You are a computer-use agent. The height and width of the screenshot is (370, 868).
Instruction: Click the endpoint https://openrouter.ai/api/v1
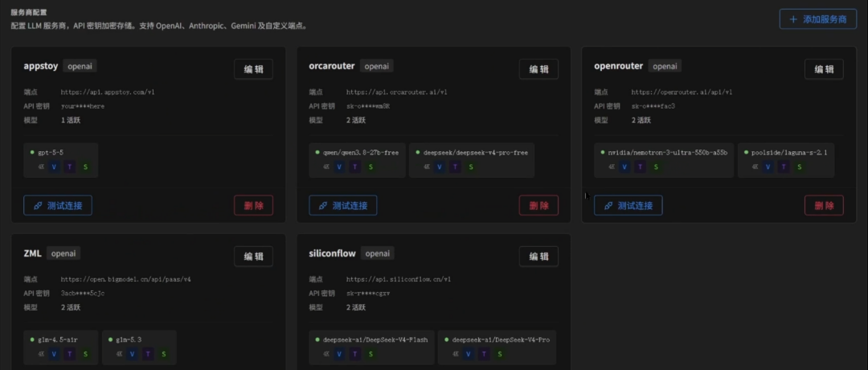682,92
